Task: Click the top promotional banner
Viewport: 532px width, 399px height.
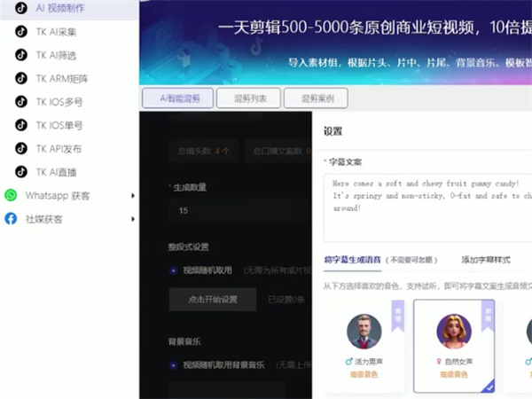Action: click(335, 42)
